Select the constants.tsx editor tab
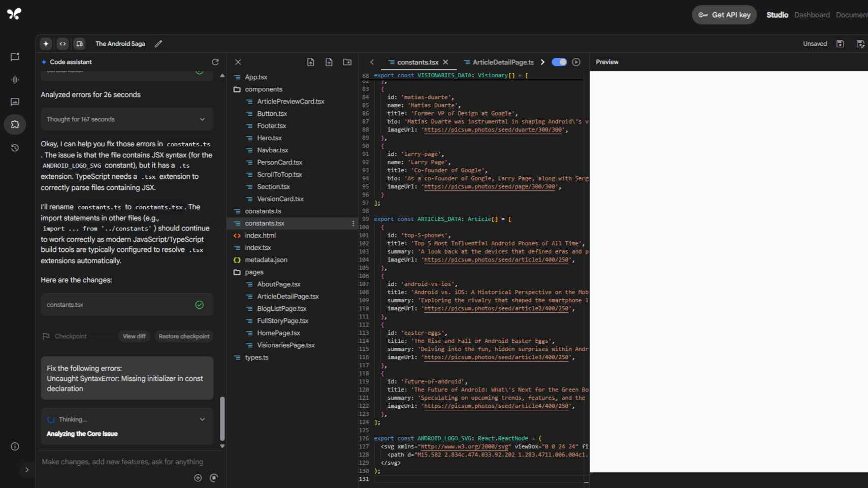868x488 pixels. [x=417, y=62]
